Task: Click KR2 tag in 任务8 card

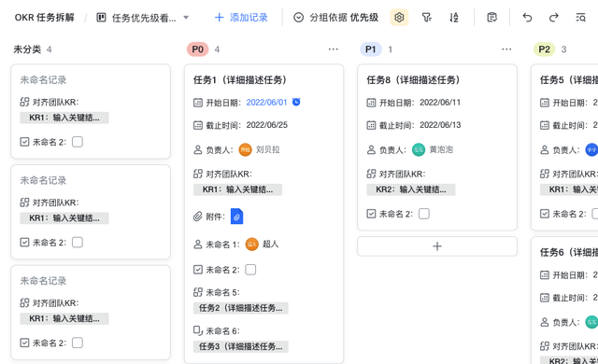Action: [x=411, y=189]
